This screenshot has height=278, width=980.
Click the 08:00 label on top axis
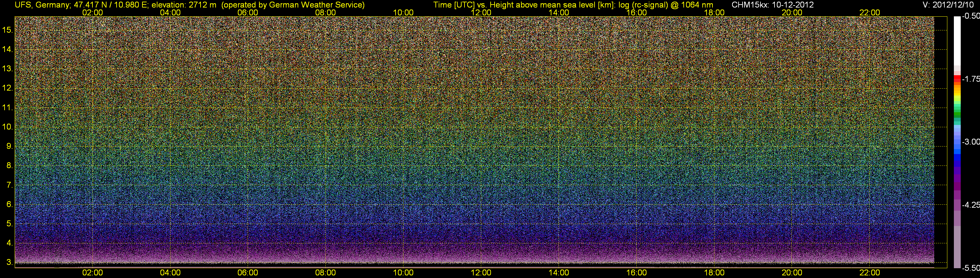[325, 12]
